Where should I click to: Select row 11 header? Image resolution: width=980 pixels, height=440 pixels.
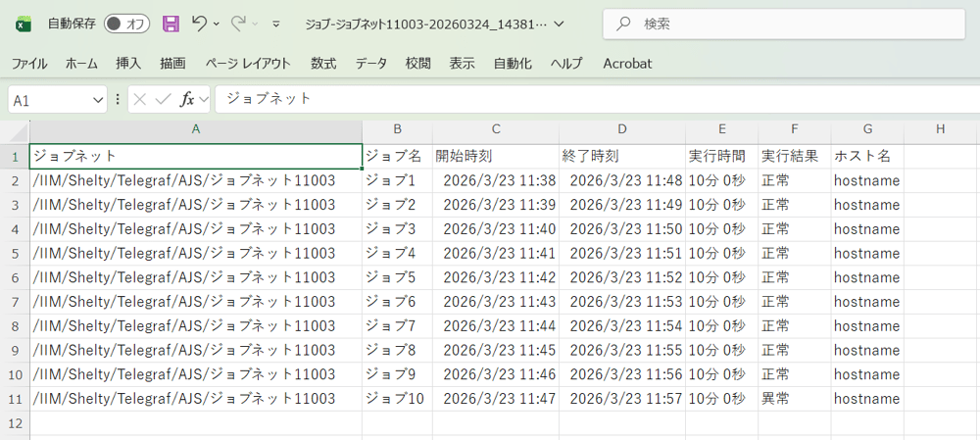point(15,399)
